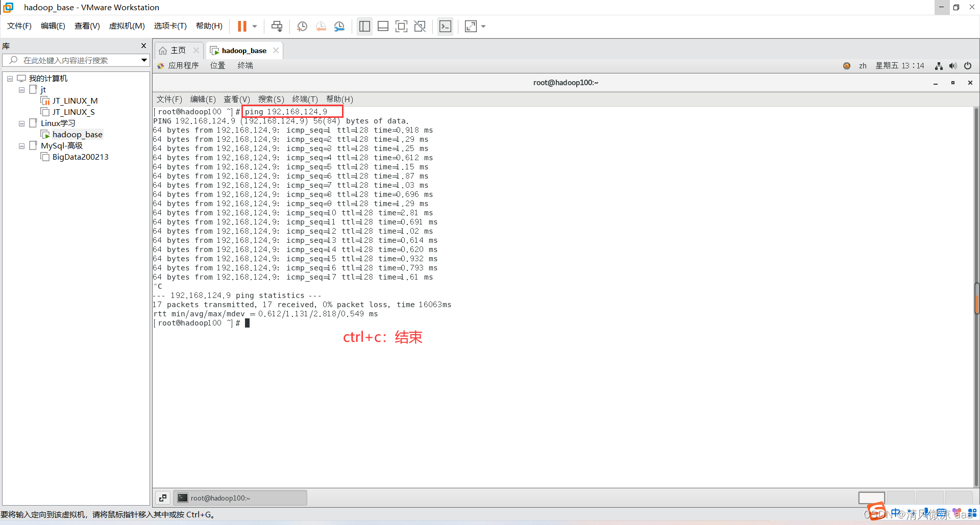Open the guest 终端 panel menu
Screen dimensions: 980x525
coord(246,66)
